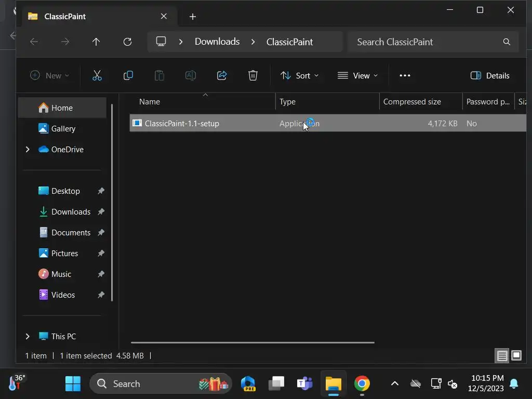Sort by Password protected column header
Screen dimensions: 532x399
(488, 101)
